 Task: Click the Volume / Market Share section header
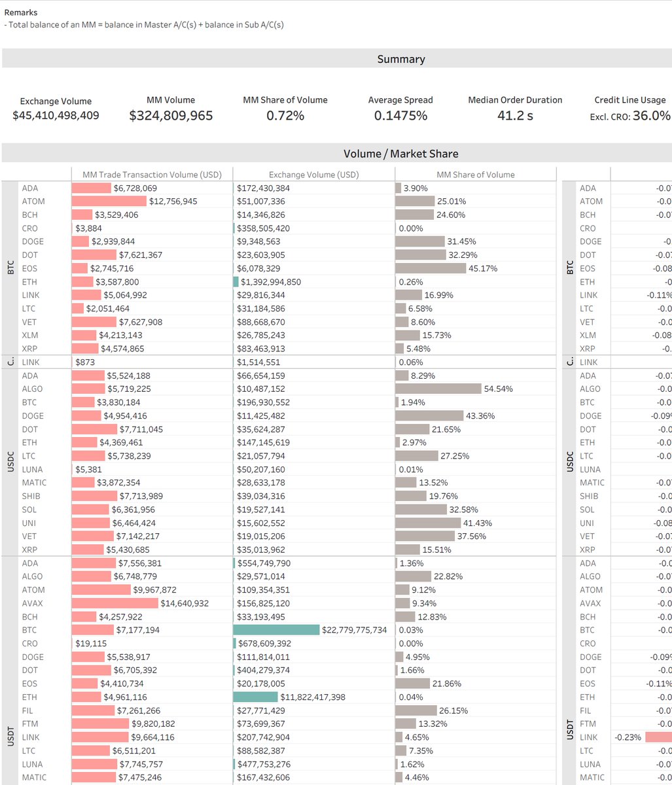(x=401, y=154)
